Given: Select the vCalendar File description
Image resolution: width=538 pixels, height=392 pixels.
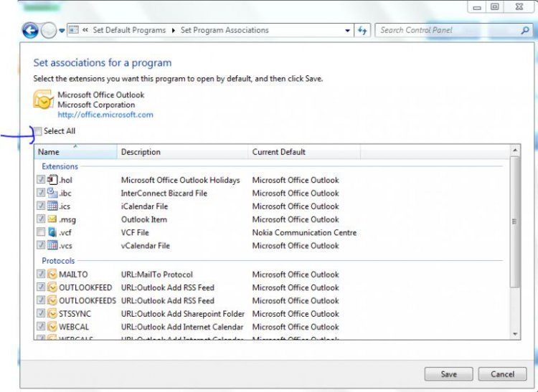Looking at the screenshot, I should (146, 246).
